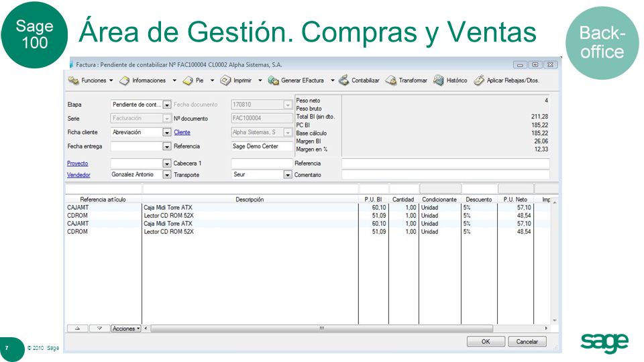
Task: Click the Referencia field above Comentario
Action: [445, 164]
